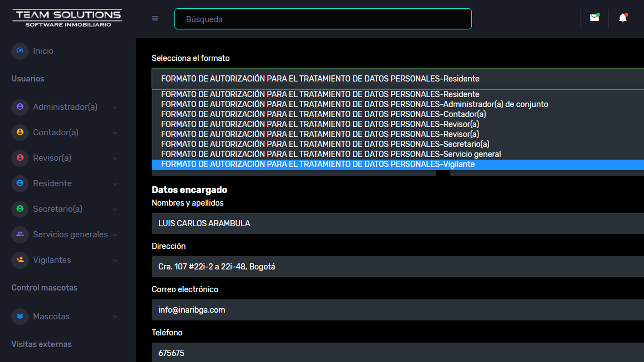Screen dimensions: 644x362
Task: Expand the Contador(a) submenu chevron
Action: click(115, 133)
